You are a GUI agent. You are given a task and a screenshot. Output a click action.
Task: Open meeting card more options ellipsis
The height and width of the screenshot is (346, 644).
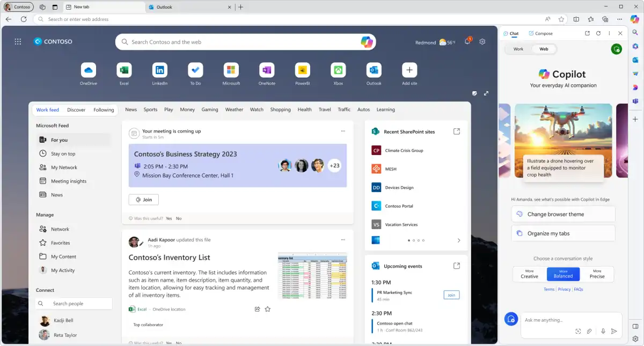click(343, 131)
